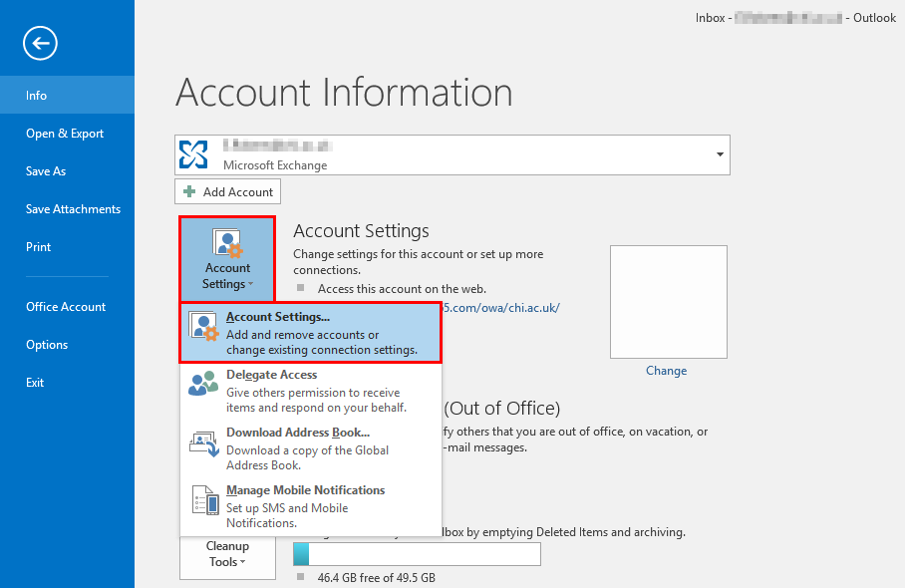Image resolution: width=905 pixels, height=588 pixels.
Task: Expand the account selection dropdown arrow
Action: pos(720,154)
